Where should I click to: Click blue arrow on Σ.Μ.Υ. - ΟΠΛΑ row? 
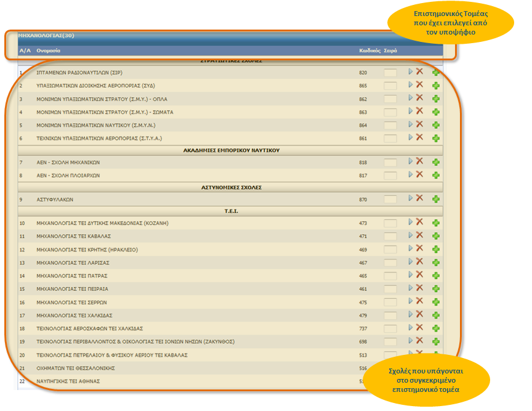click(x=411, y=98)
